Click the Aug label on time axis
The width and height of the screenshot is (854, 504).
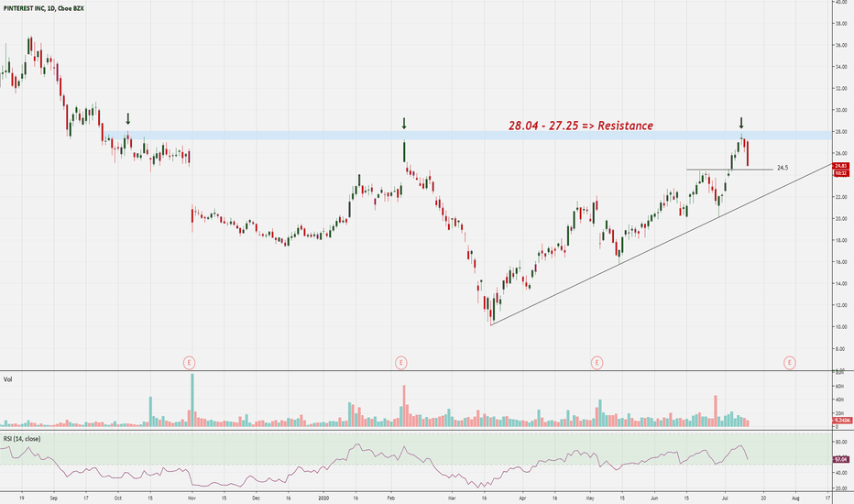click(795, 498)
